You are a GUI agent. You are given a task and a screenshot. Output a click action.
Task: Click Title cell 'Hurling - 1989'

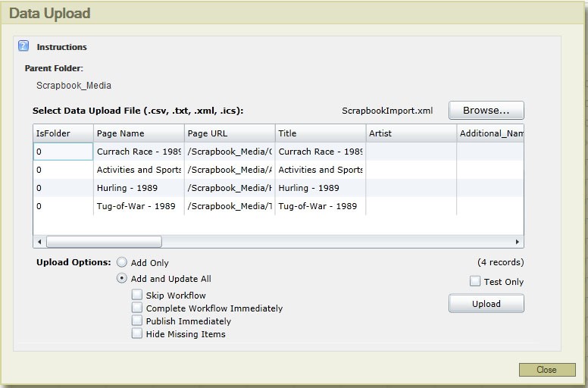click(x=321, y=188)
